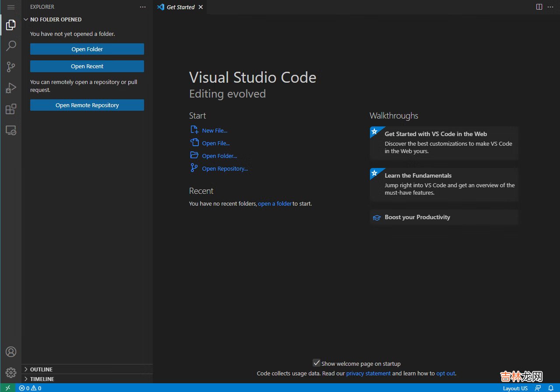
Task: Click the privacy statement link
Action: click(x=368, y=374)
